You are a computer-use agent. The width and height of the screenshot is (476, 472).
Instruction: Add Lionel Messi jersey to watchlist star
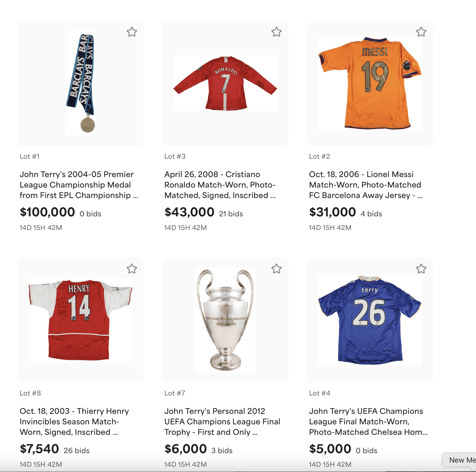421,32
